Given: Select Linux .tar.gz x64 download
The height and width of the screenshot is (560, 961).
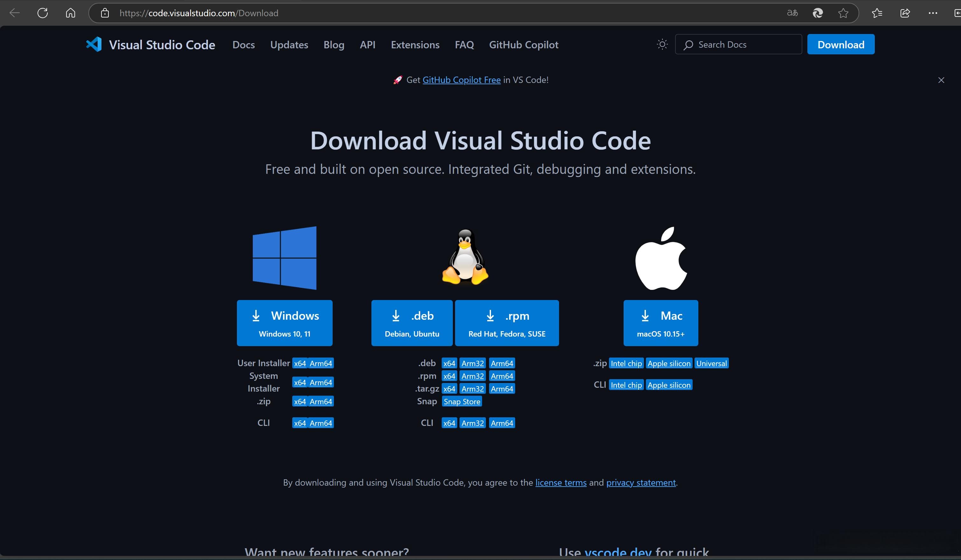Looking at the screenshot, I should [x=449, y=389].
